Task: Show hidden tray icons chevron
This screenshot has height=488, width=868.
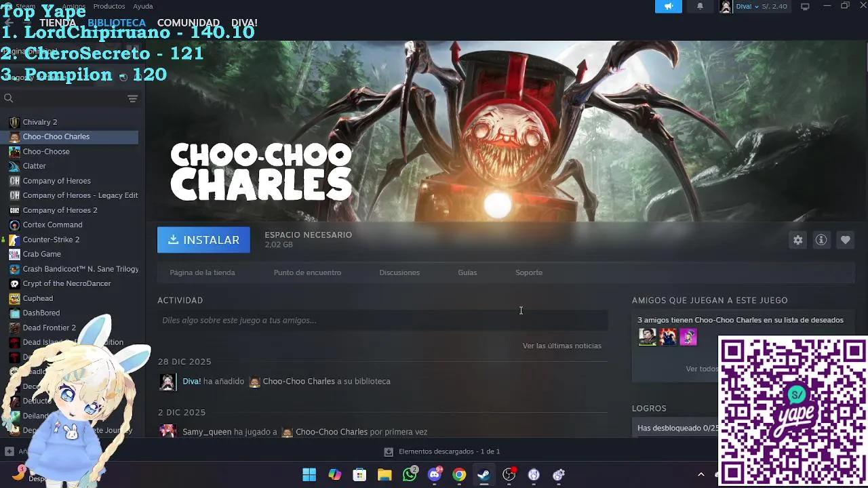Action: tap(701, 474)
